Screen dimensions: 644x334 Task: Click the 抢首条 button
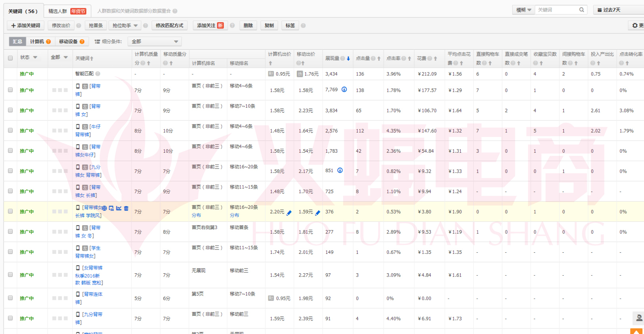point(96,25)
